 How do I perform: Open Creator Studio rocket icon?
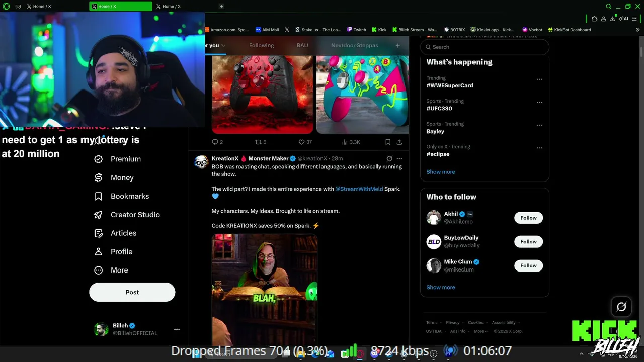(x=99, y=215)
